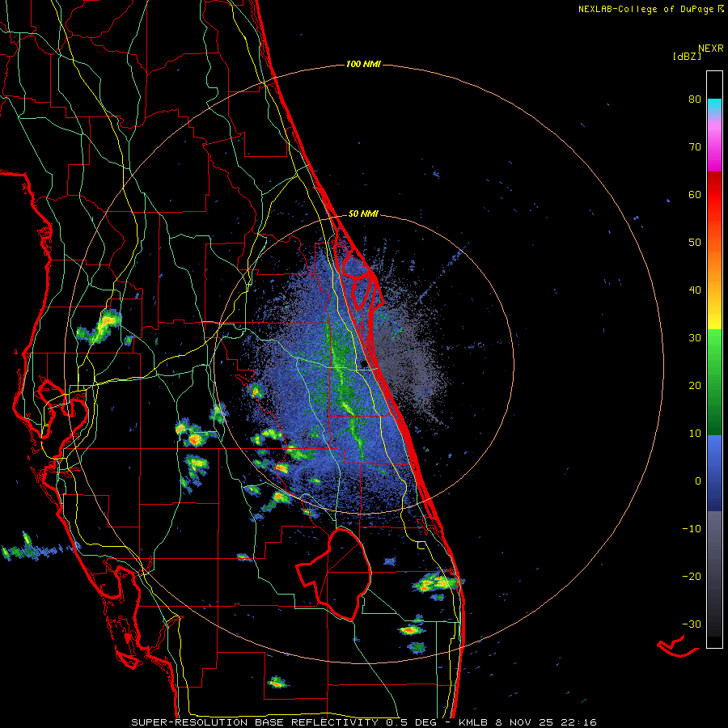Image resolution: width=728 pixels, height=728 pixels.
Task: Click the black radar site dot at the rings' center
Action: (365, 363)
